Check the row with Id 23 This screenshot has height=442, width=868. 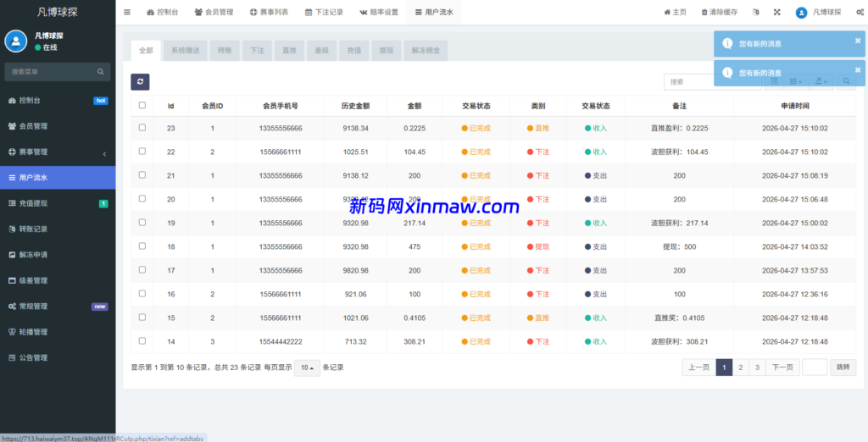tap(142, 127)
